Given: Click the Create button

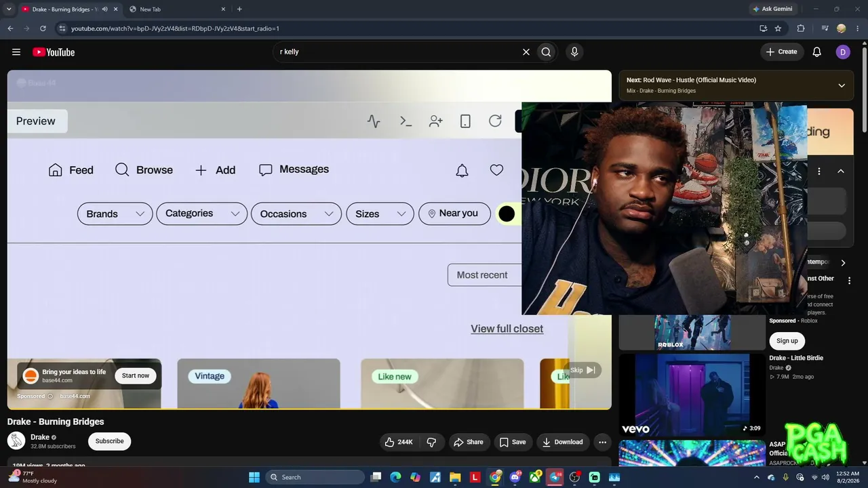Looking at the screenshot, I should coord(781,52).
